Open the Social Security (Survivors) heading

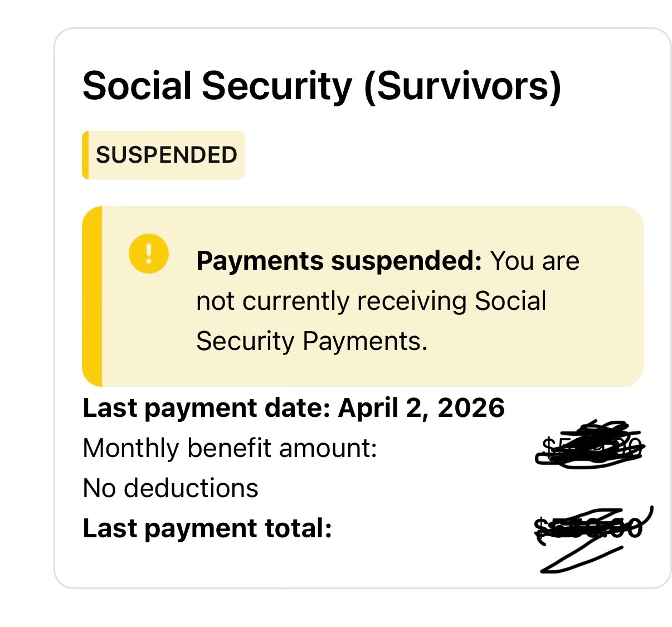coord(322,86)
